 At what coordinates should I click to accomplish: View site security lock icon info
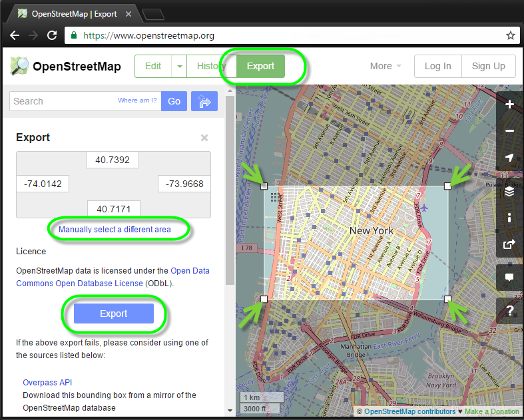[x=74, y=35]
